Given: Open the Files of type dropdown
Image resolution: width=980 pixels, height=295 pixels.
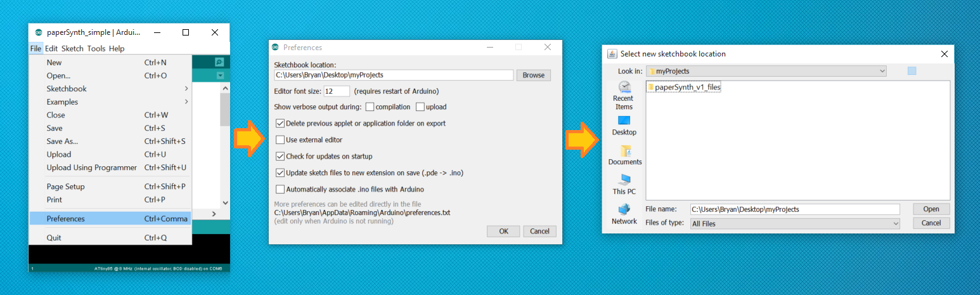Looking at the screenshot, I should 795,223.
